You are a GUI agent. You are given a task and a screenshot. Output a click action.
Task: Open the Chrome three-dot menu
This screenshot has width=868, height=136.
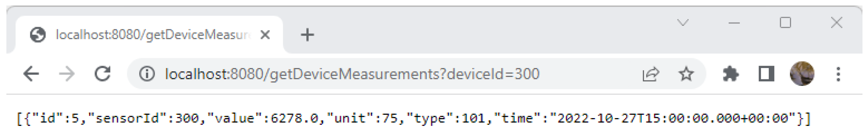[x=838, y=74]
